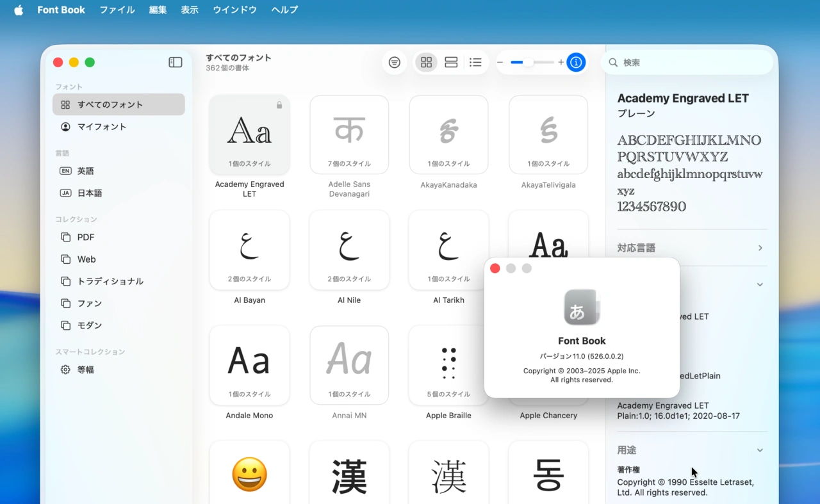Viewport: 820px width, 504px height.
Task: Open the font filter options icon
Action: click(394, 62)
